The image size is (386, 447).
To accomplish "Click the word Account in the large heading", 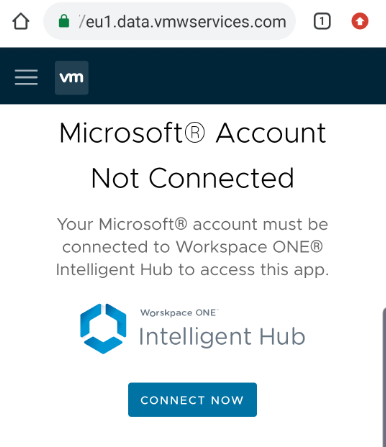I will (271, 133).
